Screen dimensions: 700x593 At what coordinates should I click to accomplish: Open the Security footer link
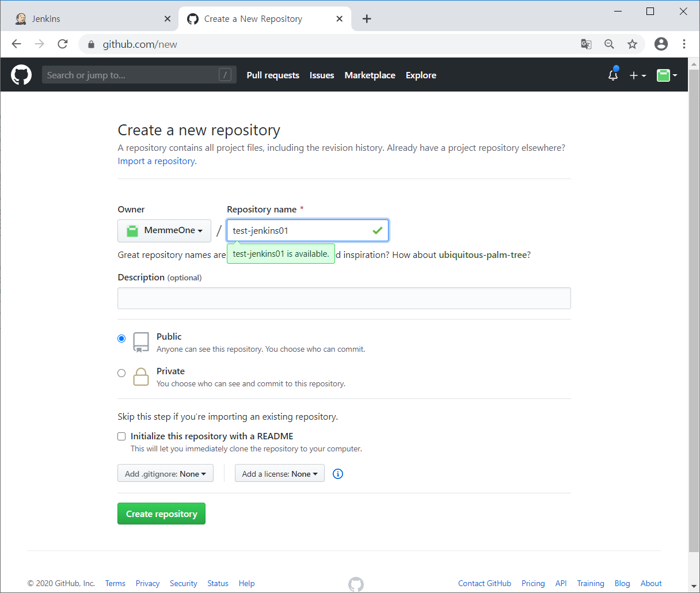point(183,583)
